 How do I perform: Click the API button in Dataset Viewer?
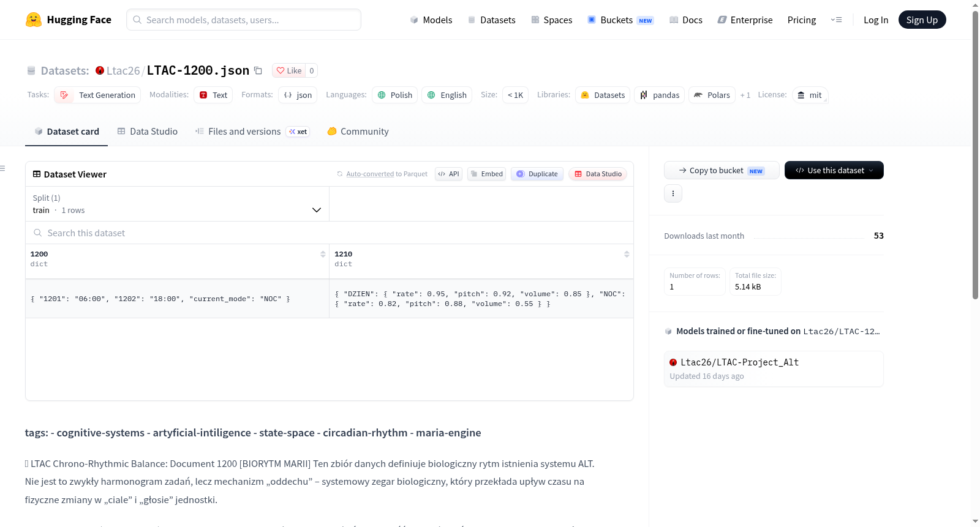[448, 174]
